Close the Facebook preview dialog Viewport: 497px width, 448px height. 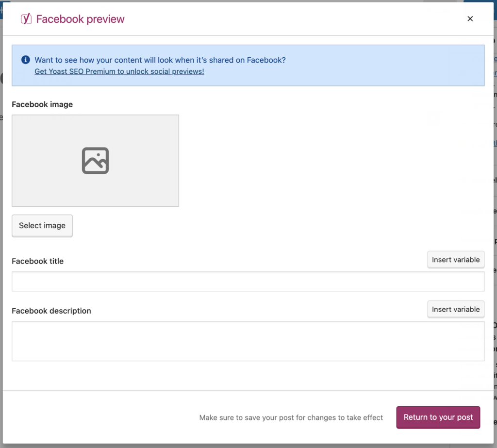coord(470,19)
